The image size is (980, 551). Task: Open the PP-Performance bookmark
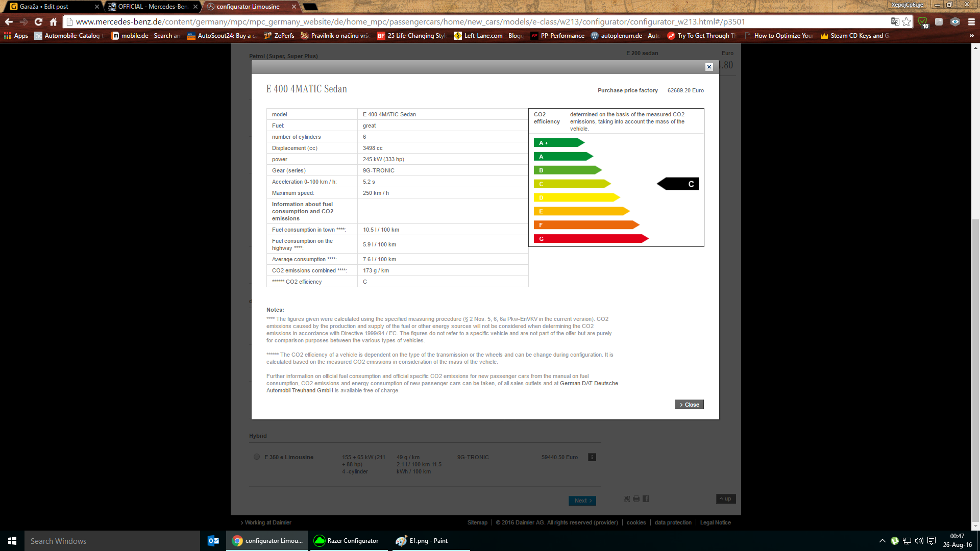[x=557, y=36]
